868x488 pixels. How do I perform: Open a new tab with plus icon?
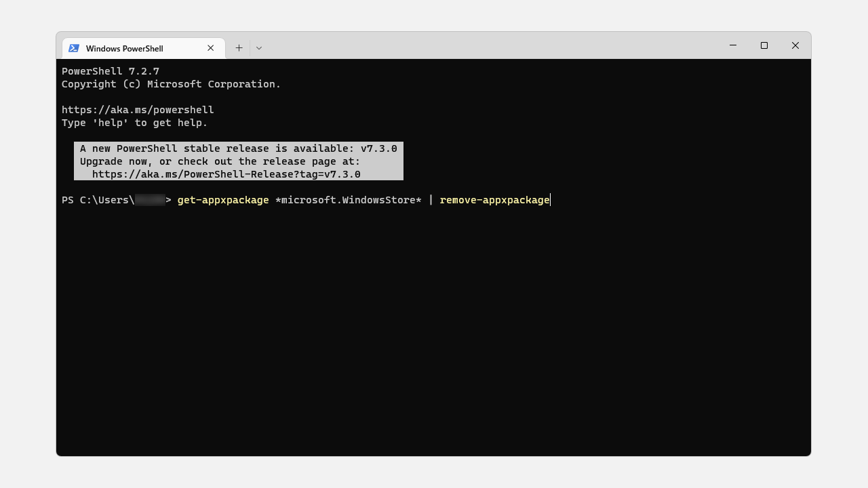239,48
